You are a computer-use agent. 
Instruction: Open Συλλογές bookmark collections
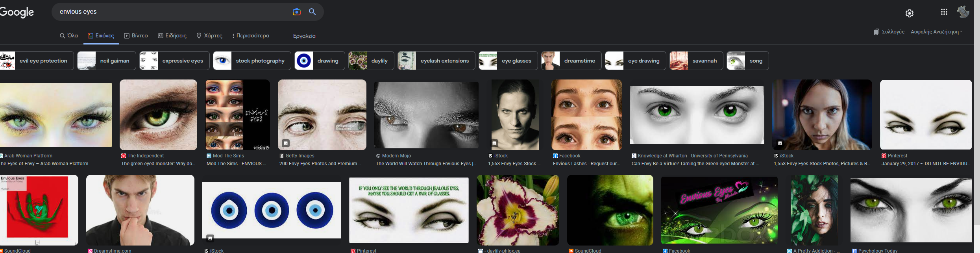pyautogui.click(x=889, y=32)
